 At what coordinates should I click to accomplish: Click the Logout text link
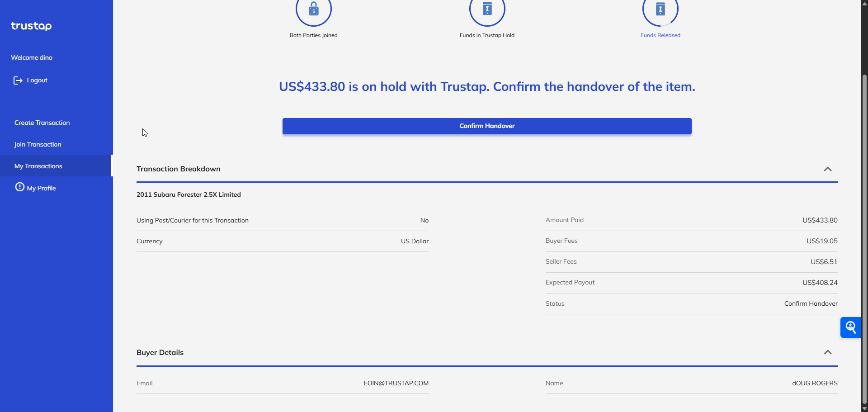pos(37,80)
